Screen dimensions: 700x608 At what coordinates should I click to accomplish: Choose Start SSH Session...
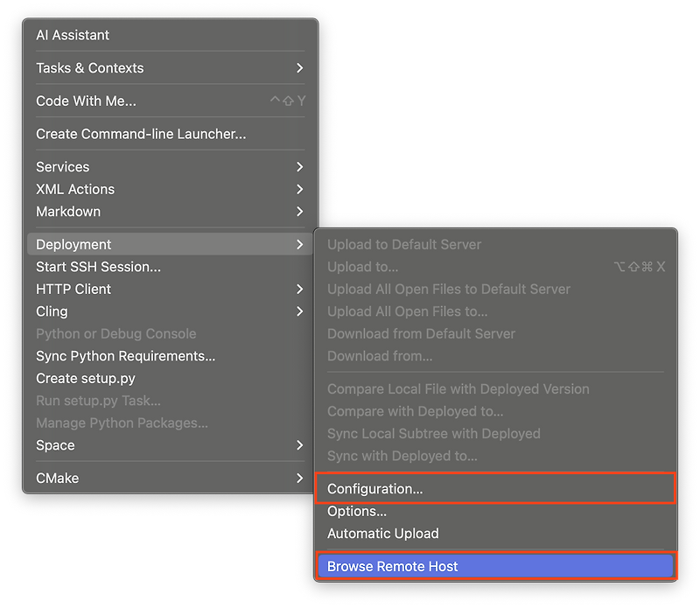98,267
